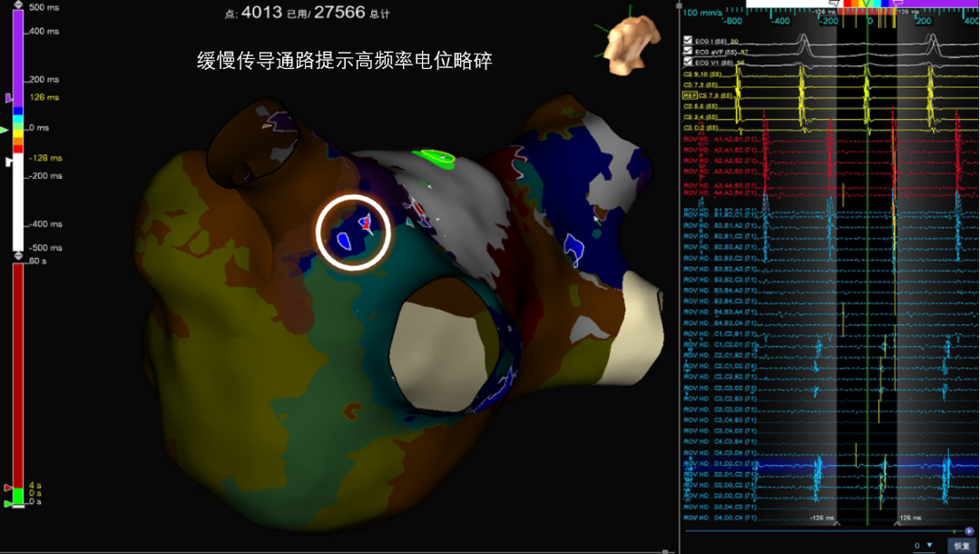The image size is (980, 554).
Task: Click the 27566 总计 total count
Action: click(352, 13)
